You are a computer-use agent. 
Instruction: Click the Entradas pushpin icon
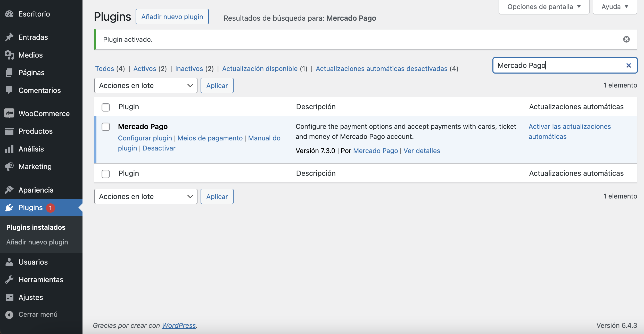tap(9, 37)
